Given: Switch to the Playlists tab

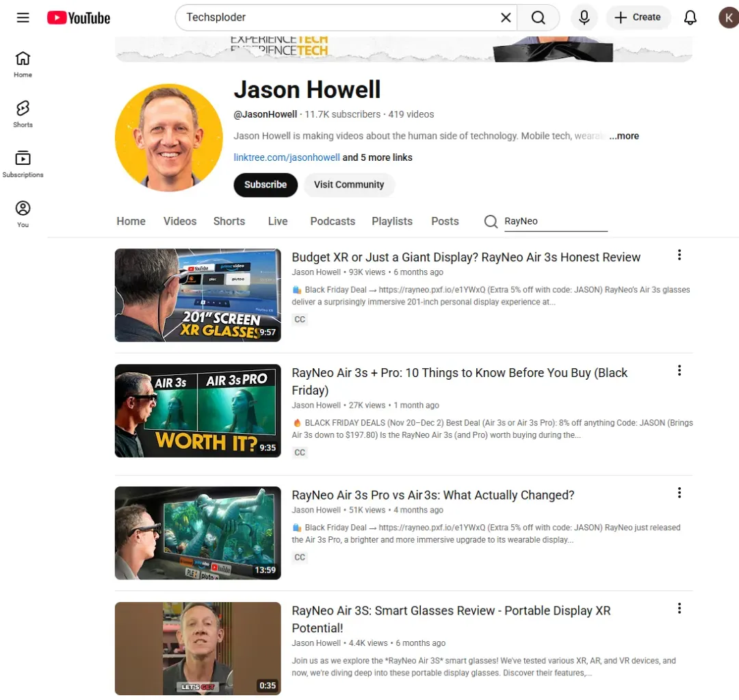Looking at the screenshot, I should (x=392, y=221).
